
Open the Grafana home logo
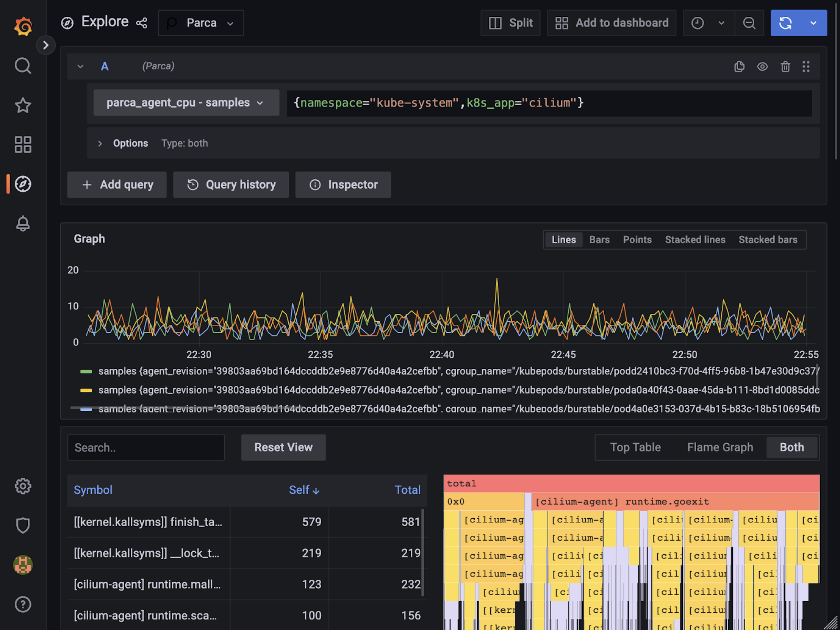point(23,27)
